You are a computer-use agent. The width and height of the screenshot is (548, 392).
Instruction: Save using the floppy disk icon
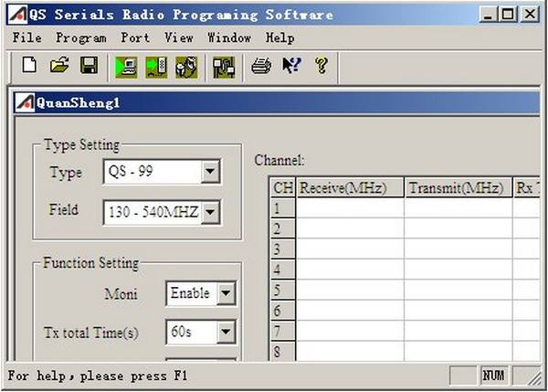click(90, 66)
